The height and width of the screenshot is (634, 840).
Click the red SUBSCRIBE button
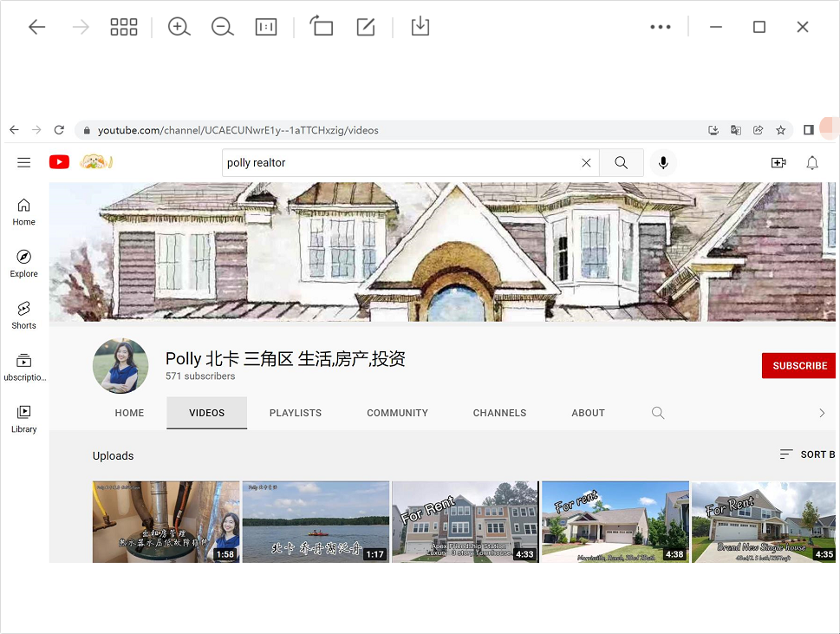click(799, 366)
